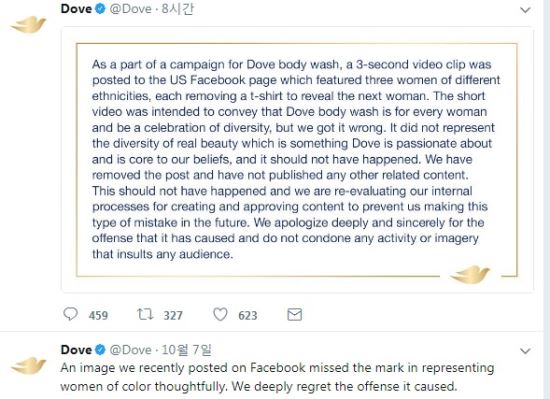The image size is (550, 399).
Task: Like the tweet with heart icon
Action: [220, 314]
